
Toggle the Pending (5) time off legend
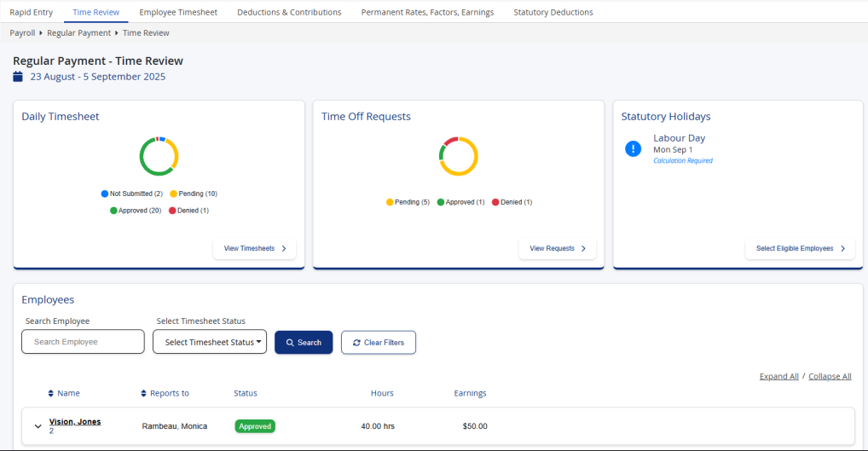pos(408,202)
